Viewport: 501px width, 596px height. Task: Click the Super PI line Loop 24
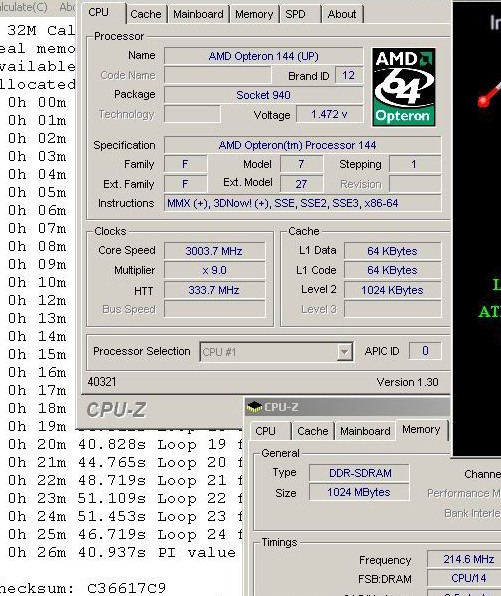[x=124, y=534]
